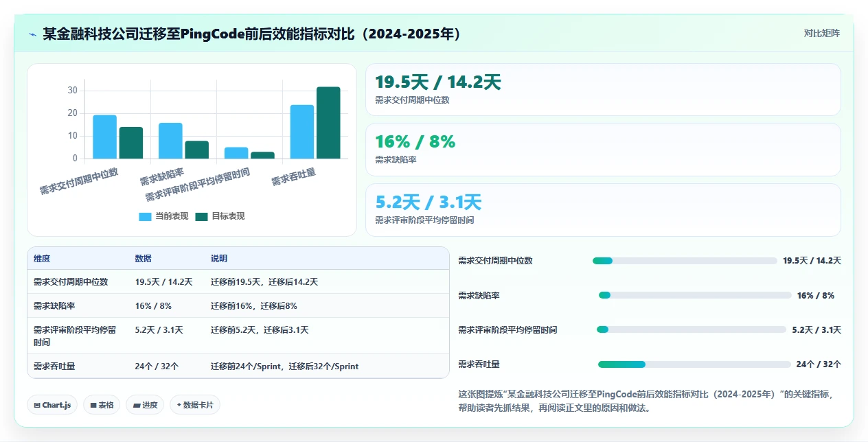Click the 19.5天 / 14.2天 data card
The width and height of the screenshot is (868, 442).
[603, 89]
